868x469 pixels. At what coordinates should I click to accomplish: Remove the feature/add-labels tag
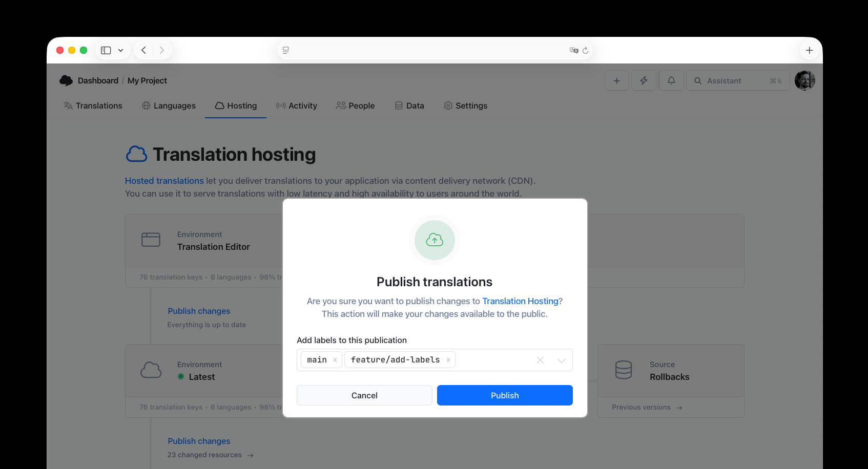(x=448, y=360)
